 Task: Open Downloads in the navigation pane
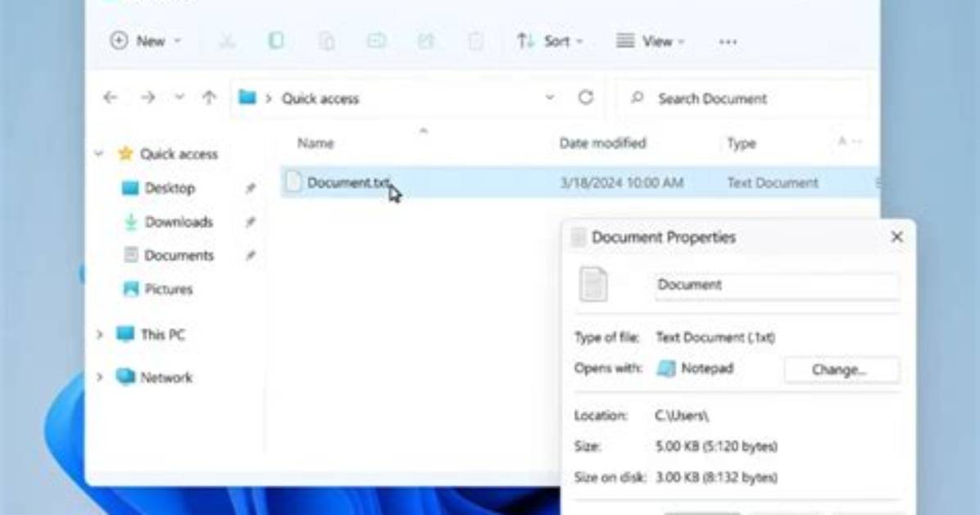coord(179,221)
